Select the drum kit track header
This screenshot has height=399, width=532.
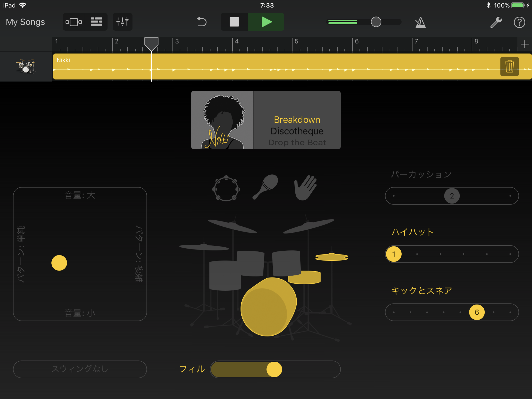tap(26, 67)
